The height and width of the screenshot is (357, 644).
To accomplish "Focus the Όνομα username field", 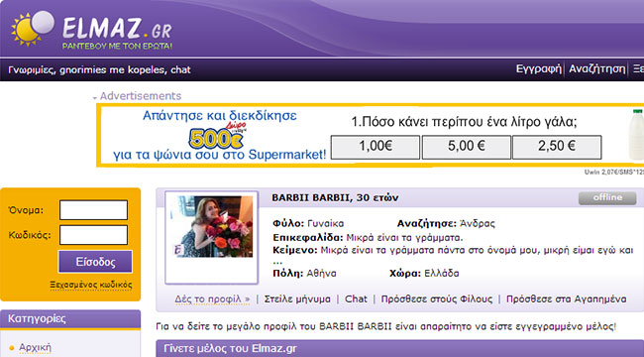I will coord(94,210).
